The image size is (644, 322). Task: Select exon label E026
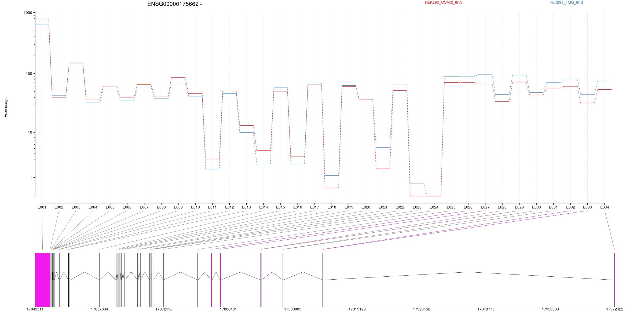(x=468, y=207)
